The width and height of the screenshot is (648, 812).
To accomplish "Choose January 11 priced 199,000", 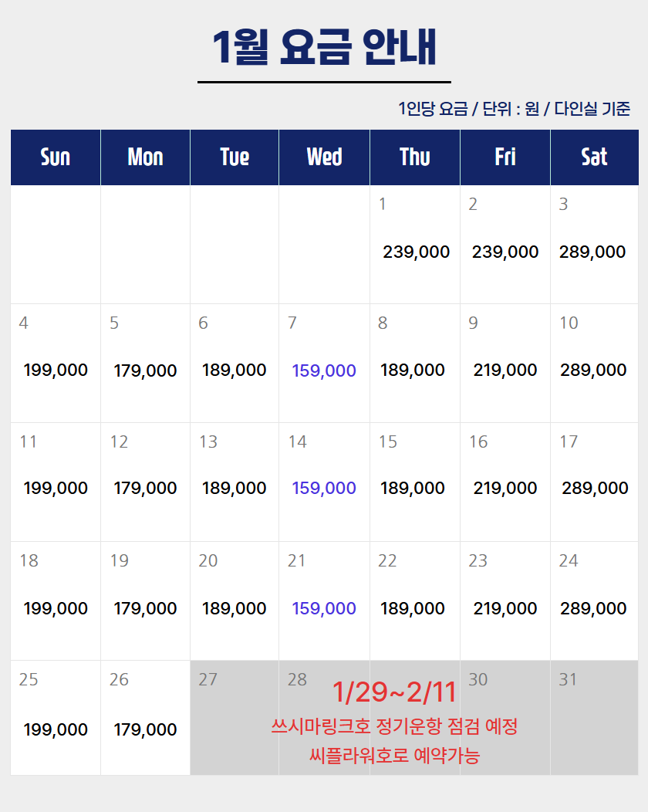I will coord(56,488).
